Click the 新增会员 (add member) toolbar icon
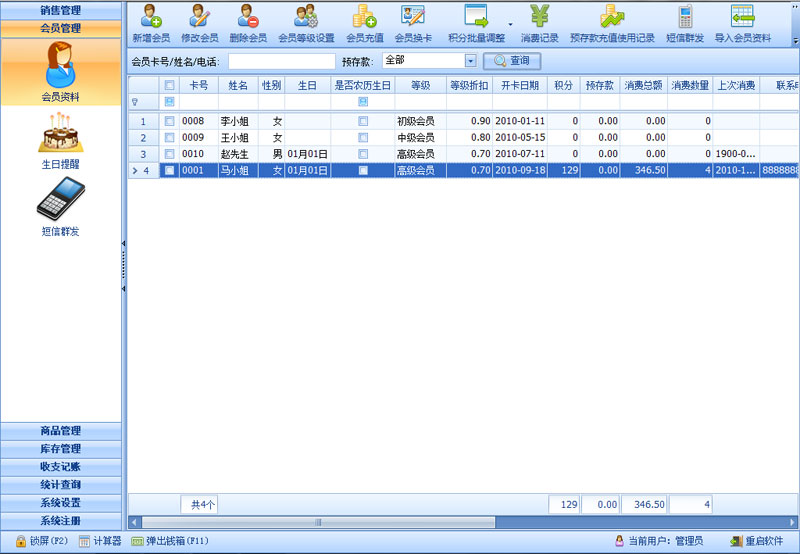The height and width of the screenshot is (554, 800). [151, 17]
